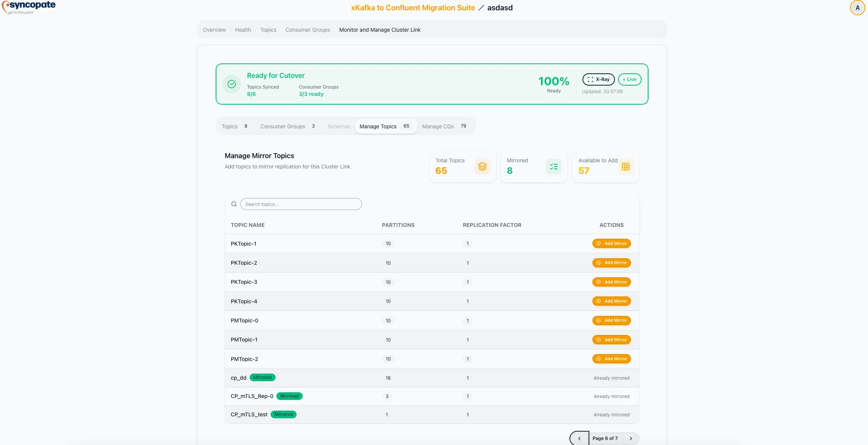The image size is (868, 445).
Task: Open X-Ray view
Action: point(598,79)
